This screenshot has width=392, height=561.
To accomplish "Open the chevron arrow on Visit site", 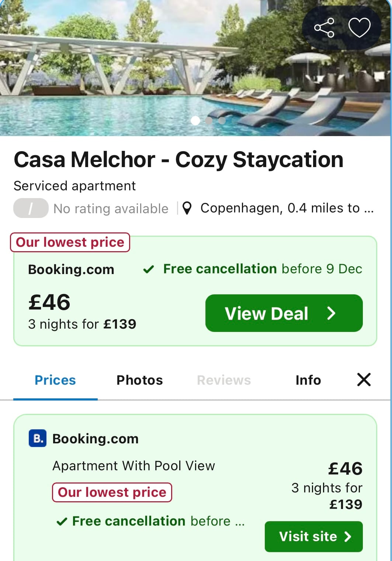I will click(x=347, y=537).
